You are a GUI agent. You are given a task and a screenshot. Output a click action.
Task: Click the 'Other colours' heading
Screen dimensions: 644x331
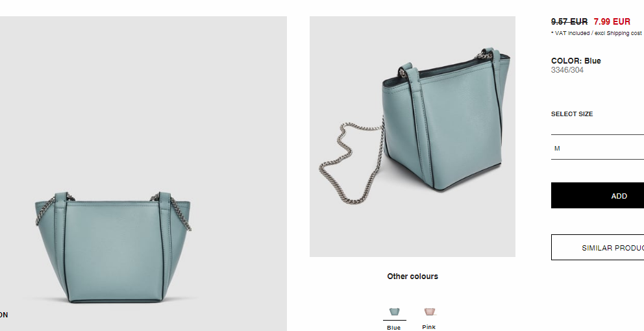(412, 276)
